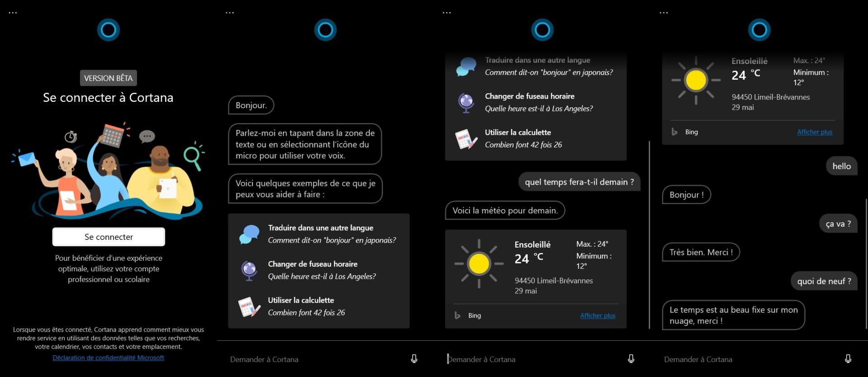The image size is (868, 377).
Task: Click the "Se connecter" button
Action: 108,237
